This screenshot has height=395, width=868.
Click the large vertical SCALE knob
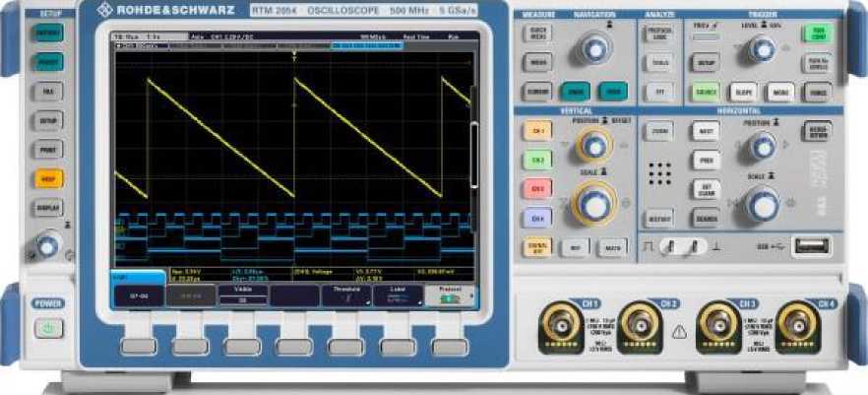pos(594,204)
